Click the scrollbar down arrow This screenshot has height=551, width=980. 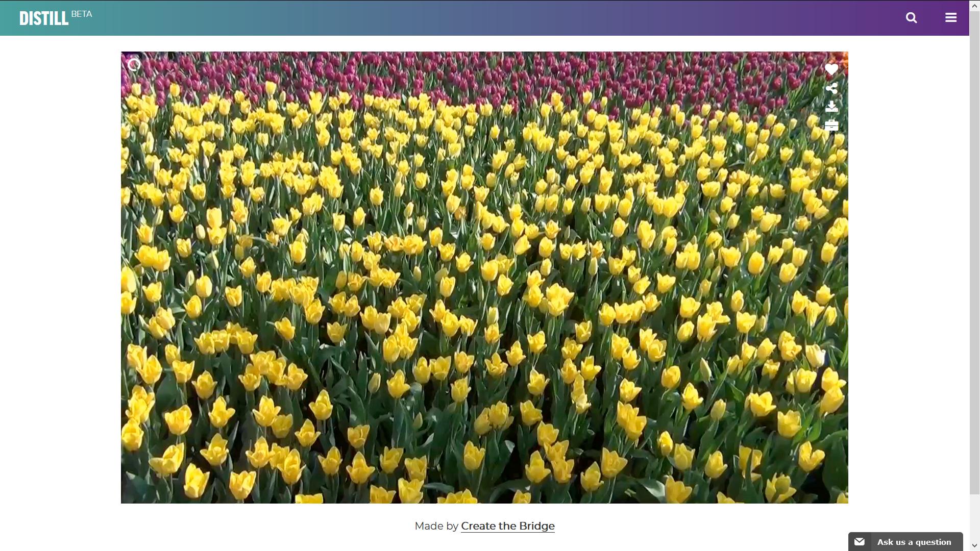coord(974,546)
